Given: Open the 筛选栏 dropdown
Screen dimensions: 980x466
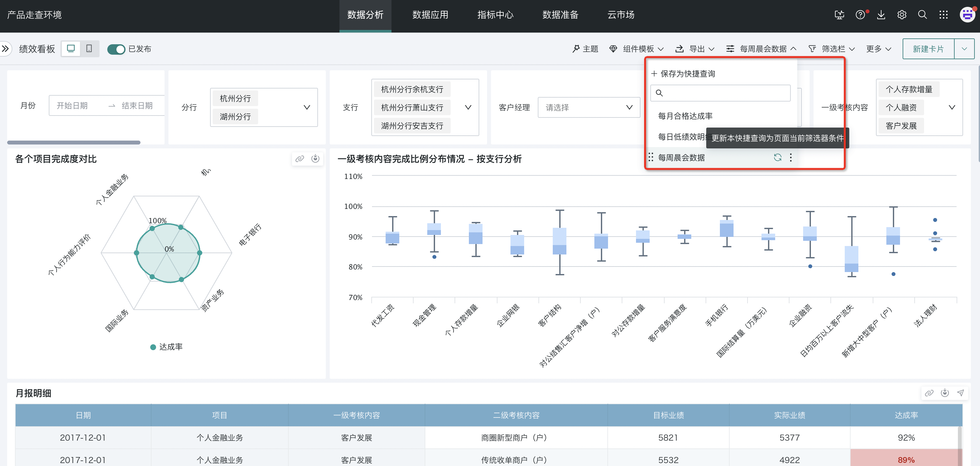Looking at the screenshot, I should (852, 49).
